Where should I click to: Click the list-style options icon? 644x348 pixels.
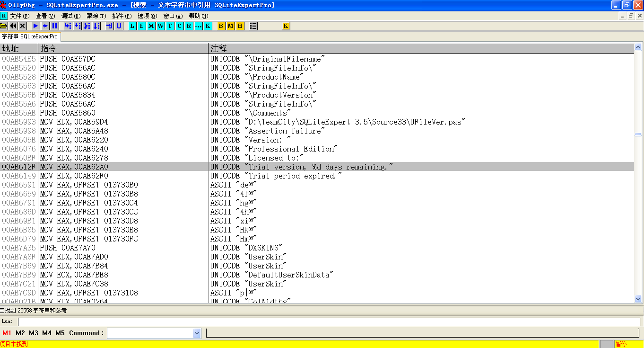253,26
